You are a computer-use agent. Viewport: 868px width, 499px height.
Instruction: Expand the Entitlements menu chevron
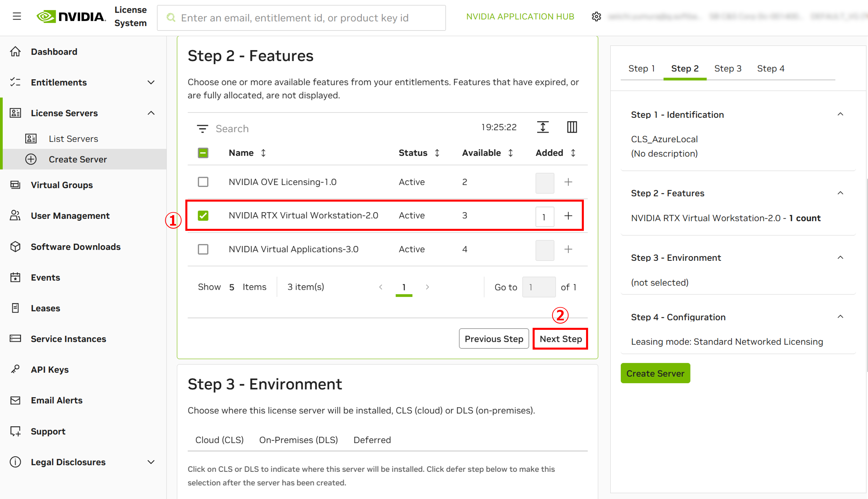pyautogui.click(x=151, y=82)
